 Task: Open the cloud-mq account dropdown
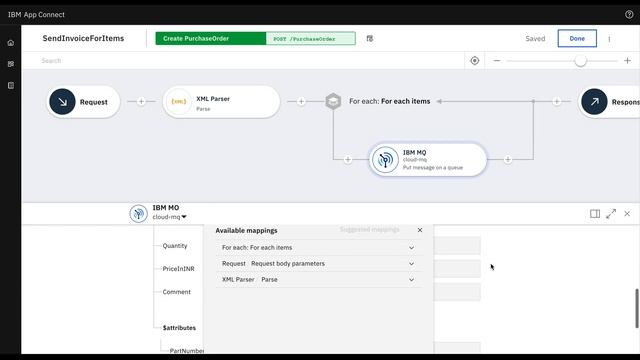click(169, 217)
